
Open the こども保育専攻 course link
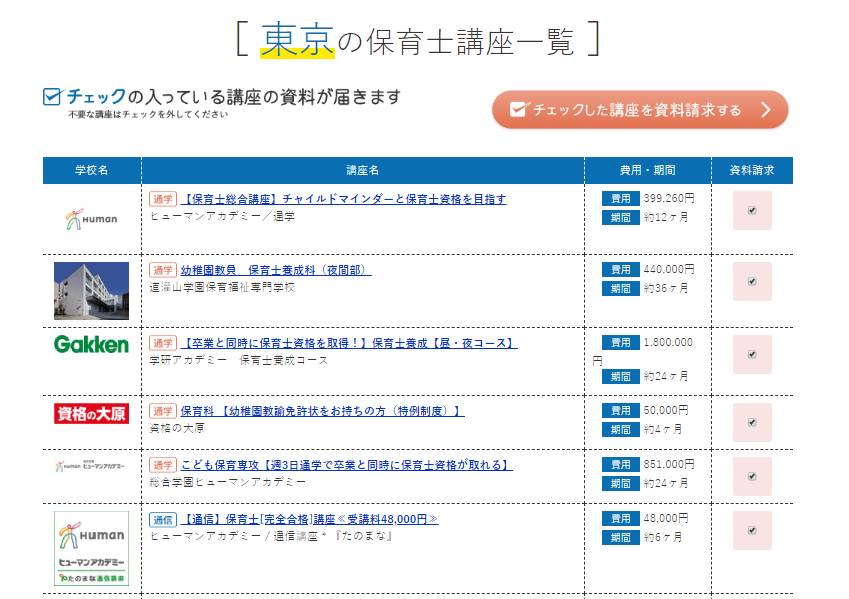point(346,465)
